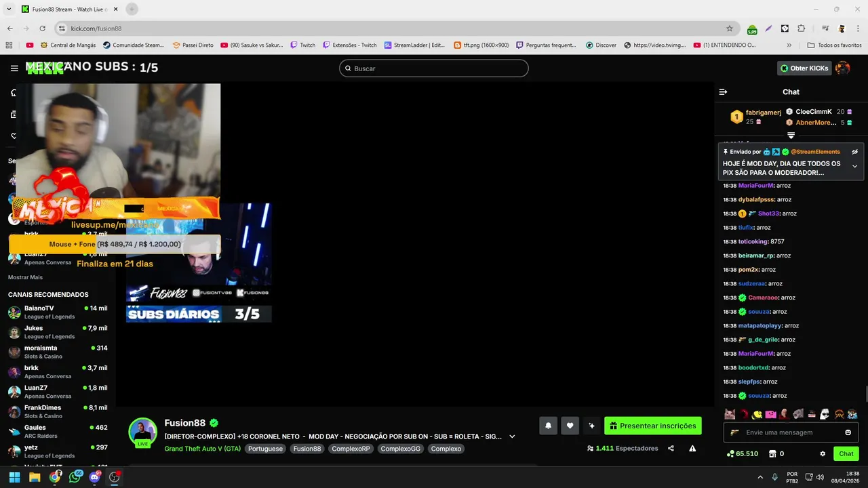868x488 pixels.
Task: Open StreamLadder bookmark
Action: click(x=414, y=45)
